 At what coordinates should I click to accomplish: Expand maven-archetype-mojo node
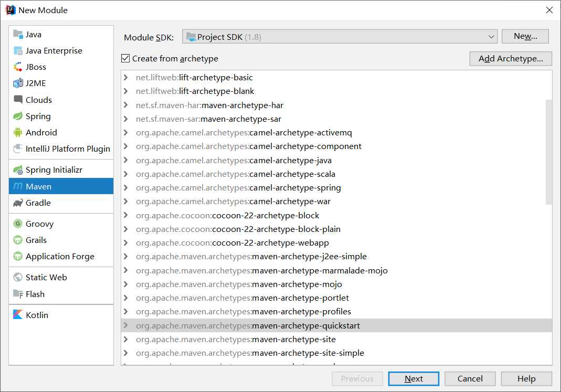coord(125,284)
